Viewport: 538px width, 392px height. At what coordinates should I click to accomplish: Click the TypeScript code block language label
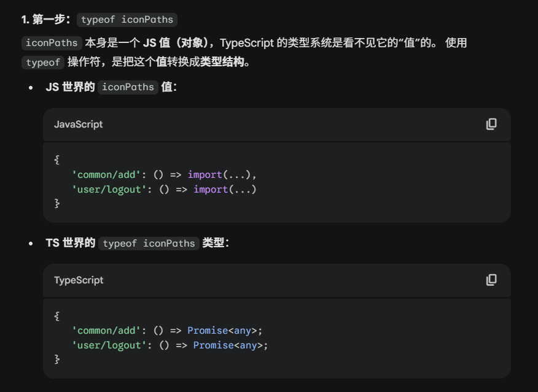point(79,280)
